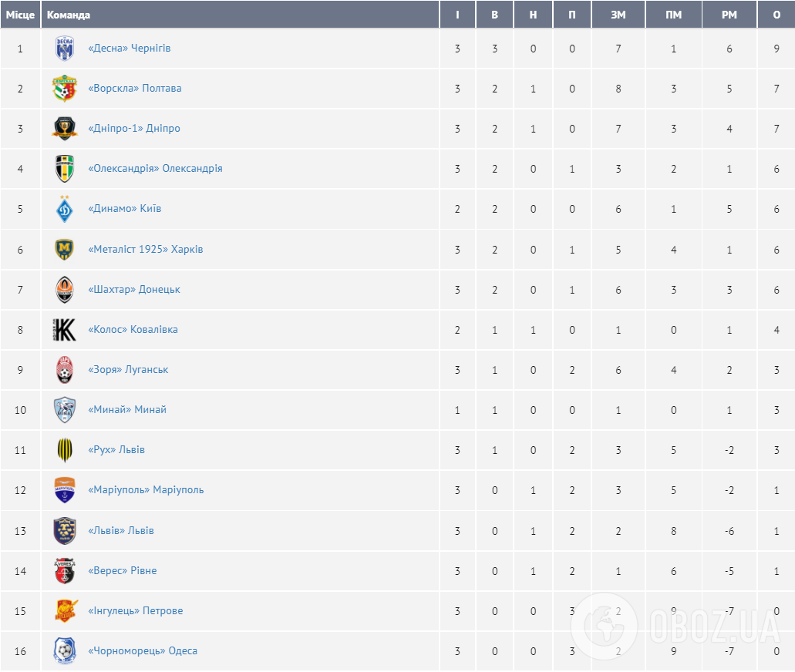
Task: Click the Inhulets Petrove club emblem
Action: (x=65, y=611)
